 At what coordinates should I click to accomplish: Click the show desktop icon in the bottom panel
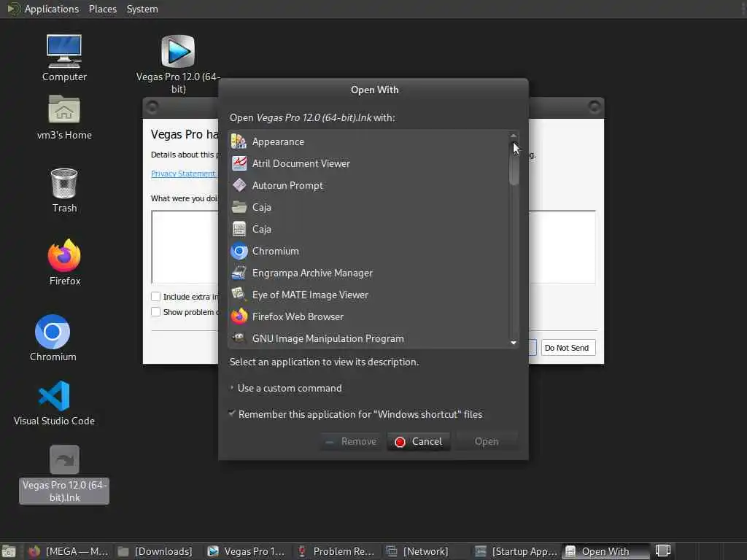[x=9, y=551]
